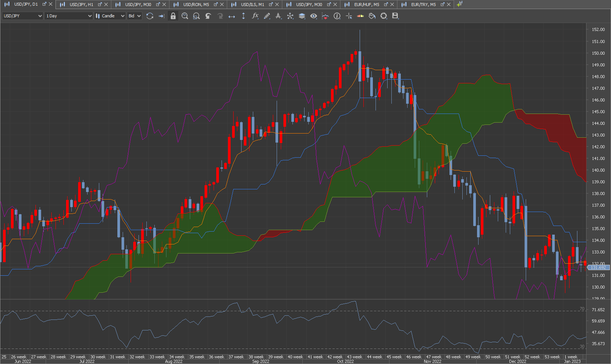
Task: Click the horizontal fit arrows icon
Action: 232,16
